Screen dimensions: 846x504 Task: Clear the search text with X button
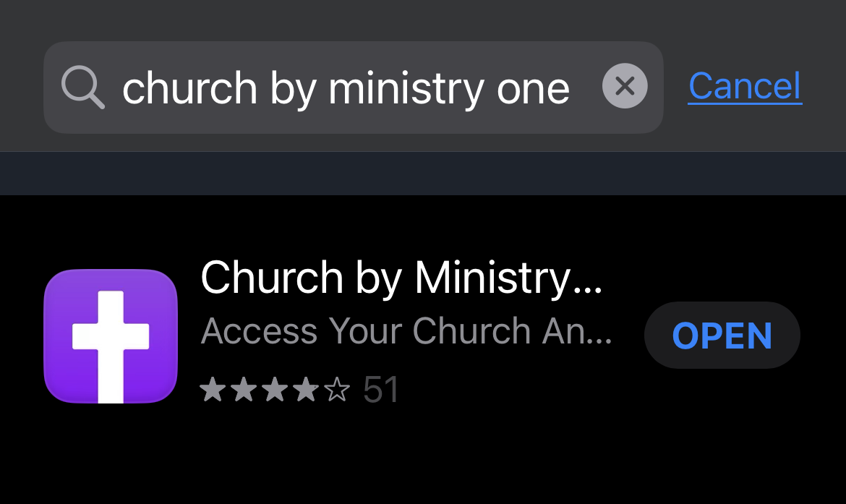click(x=625, y=87)
